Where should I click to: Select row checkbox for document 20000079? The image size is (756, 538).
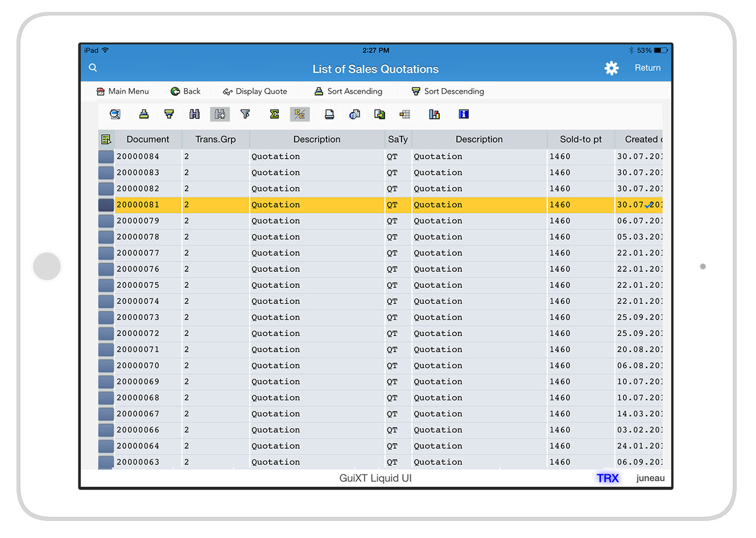(106, 221)
